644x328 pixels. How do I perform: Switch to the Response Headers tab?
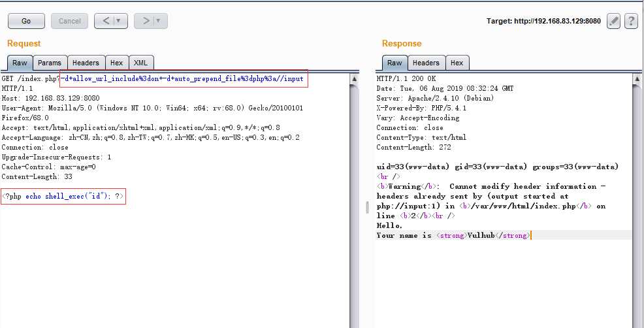coord(426,63)
